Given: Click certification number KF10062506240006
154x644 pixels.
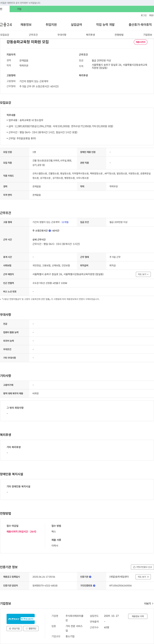Looking at the screenshot, I should pos(120,585).
